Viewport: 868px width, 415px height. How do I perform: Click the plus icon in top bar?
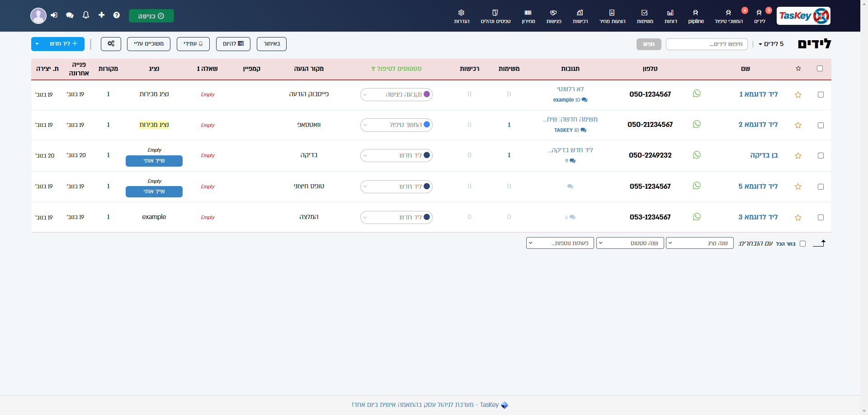101,15
